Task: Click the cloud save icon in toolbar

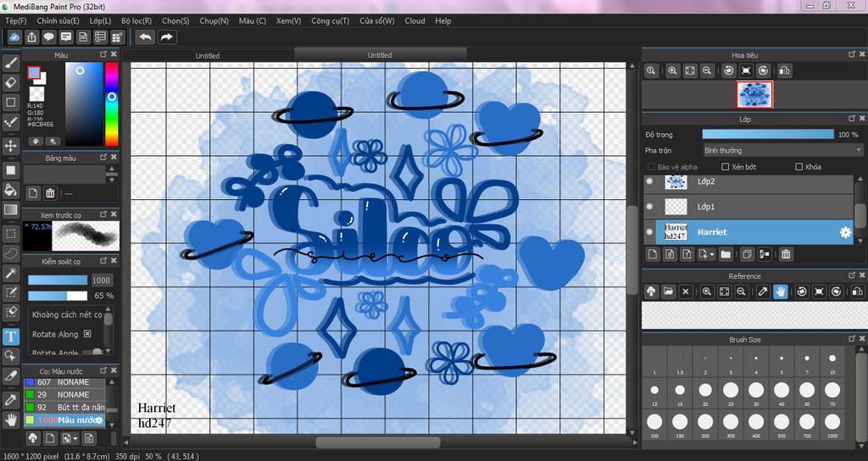Action: (14, 37)
